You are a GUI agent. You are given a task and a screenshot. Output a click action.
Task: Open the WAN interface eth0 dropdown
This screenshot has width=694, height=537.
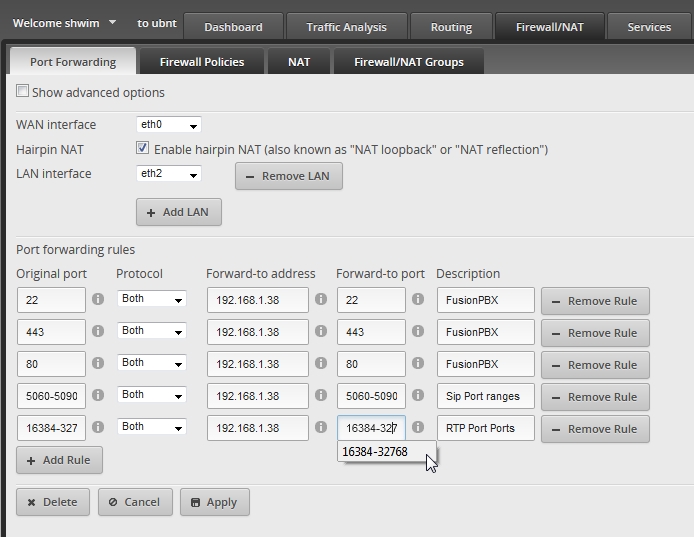168,125
